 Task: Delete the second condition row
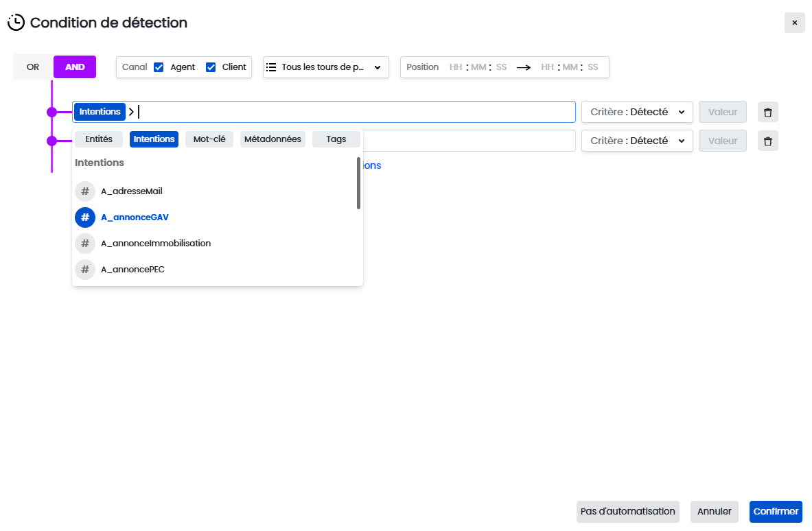(767, 141)
